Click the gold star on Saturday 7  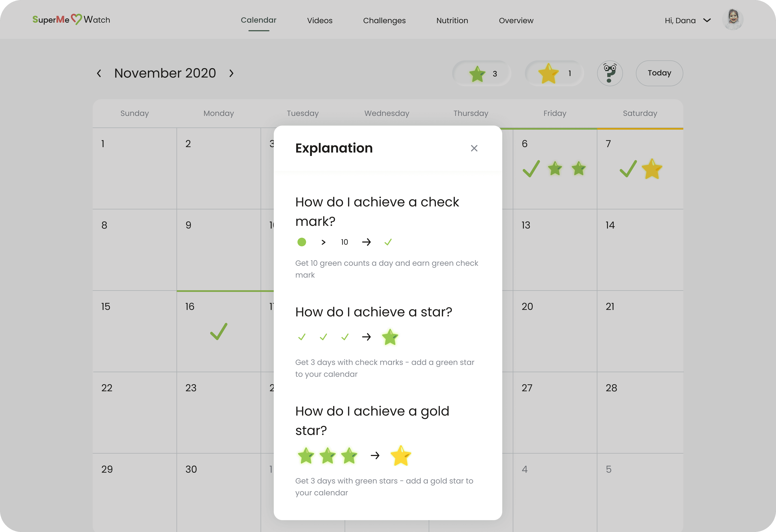[x=652, y=169]
